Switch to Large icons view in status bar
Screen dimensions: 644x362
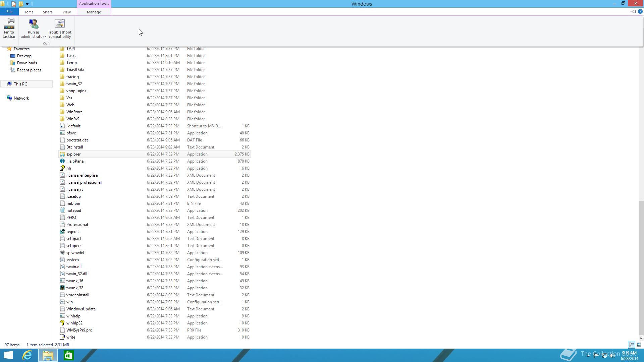point(639,345)
